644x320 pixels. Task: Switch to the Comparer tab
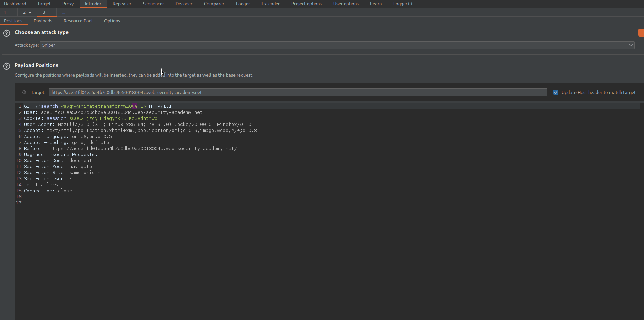tap(214, 4)
